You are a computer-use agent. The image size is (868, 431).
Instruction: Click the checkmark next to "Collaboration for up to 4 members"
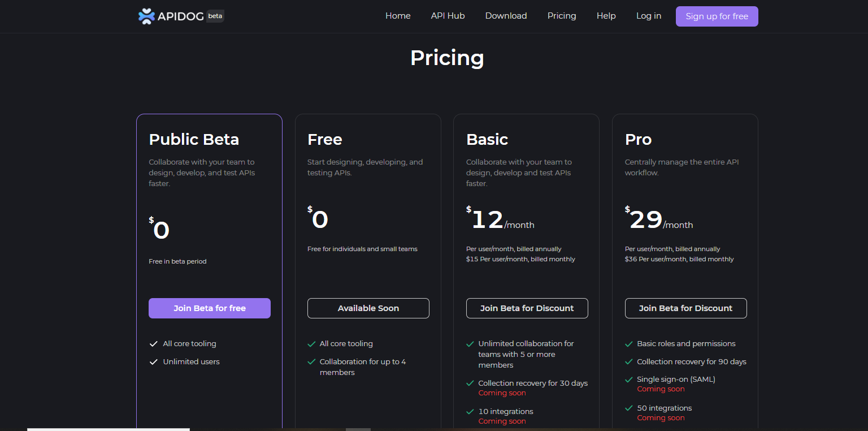click(311, 362)
